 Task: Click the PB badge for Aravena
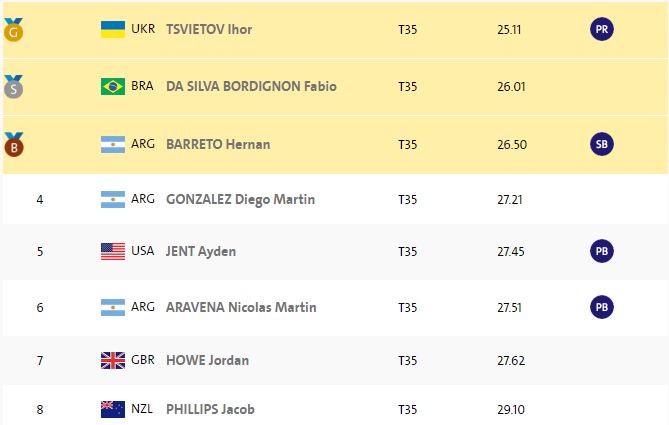click(x=601, y=307)
